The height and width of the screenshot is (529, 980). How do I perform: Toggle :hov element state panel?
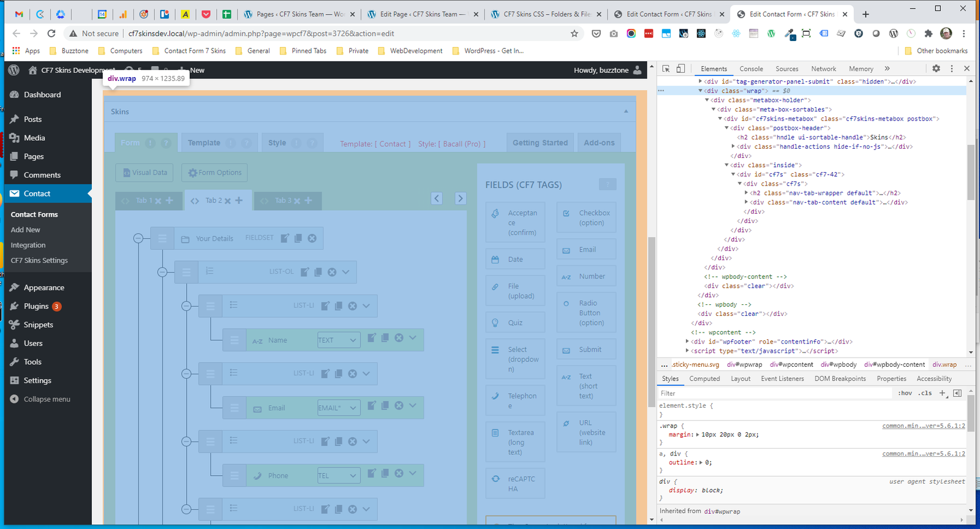[905, 393]
